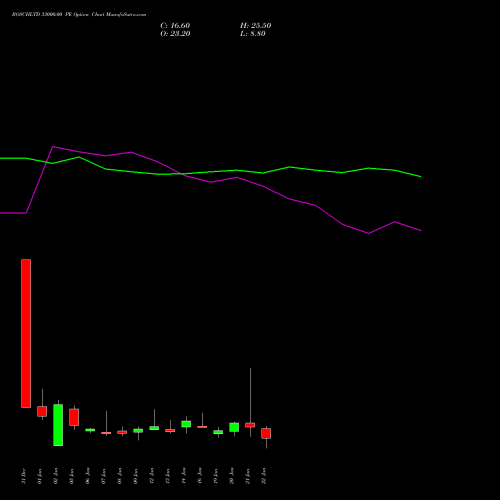Click the 01 Jan date label

(40, 476)
